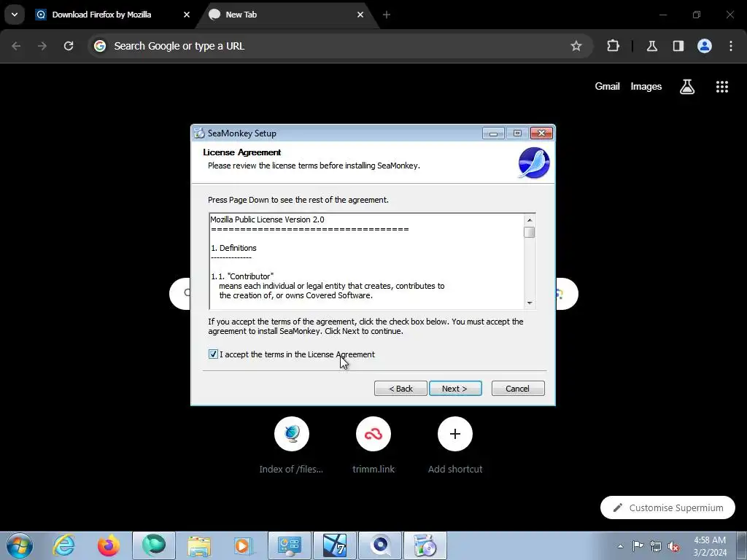Switch to the SeaMonkey installer taskbar icon
This screenshot has height=560, width=747.
(x=425, y=545)
